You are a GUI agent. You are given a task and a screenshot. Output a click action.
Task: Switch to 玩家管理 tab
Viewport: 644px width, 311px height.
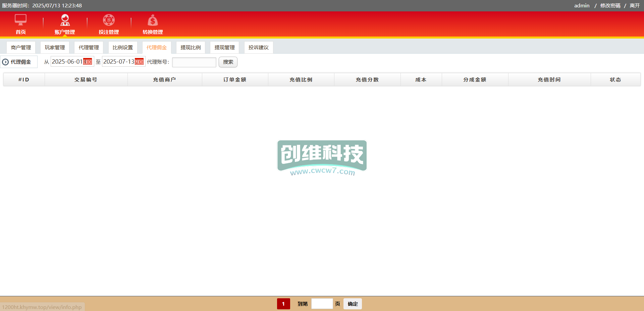(55, 48)
